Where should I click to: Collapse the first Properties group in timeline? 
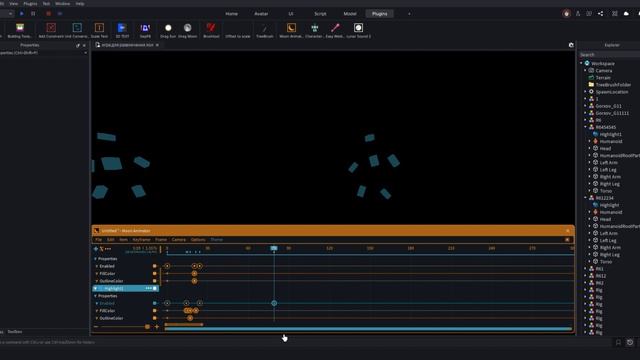(96, 259)
